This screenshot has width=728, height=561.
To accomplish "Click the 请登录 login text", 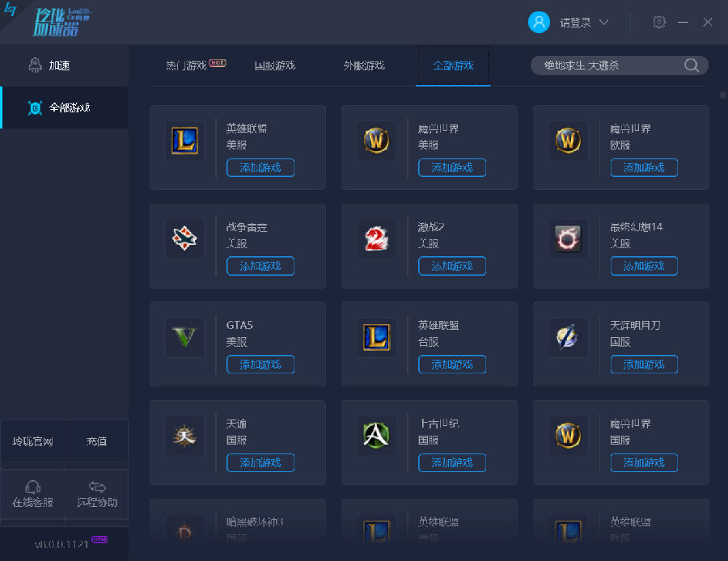I will point(575,23).
